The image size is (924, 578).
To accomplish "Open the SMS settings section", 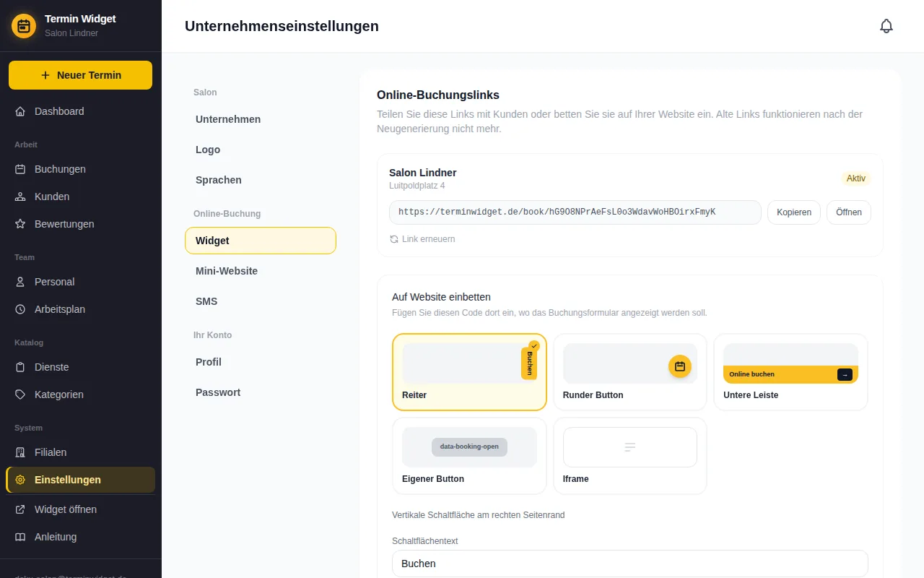I will (261, 301).
